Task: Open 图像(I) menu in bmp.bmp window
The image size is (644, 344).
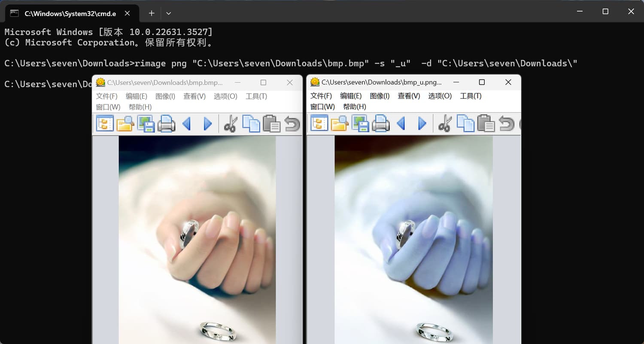Action: tap(165, 96)
